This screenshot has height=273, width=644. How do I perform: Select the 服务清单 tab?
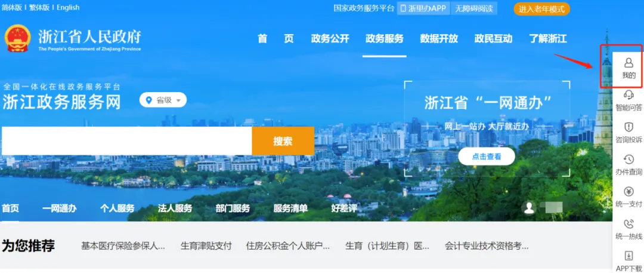290,208
